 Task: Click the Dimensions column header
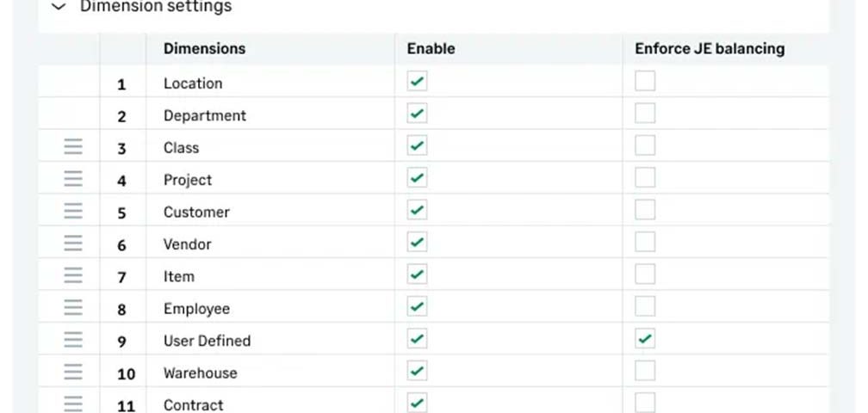[x=204, y=49]
